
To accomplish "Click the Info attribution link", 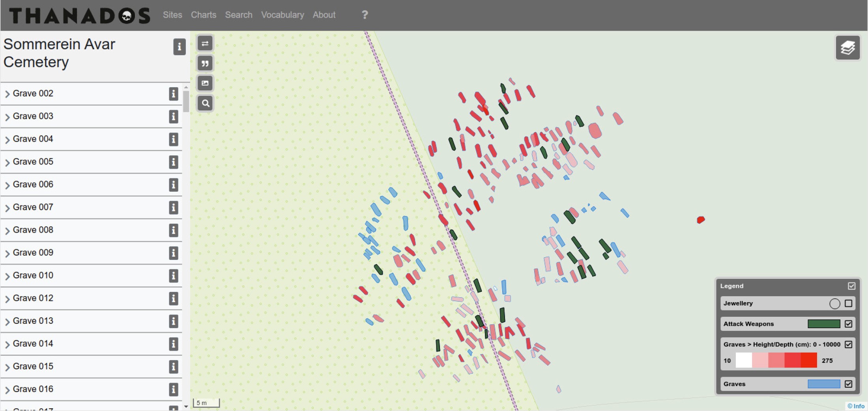I will pyautogui.click(x=856, y=406).
